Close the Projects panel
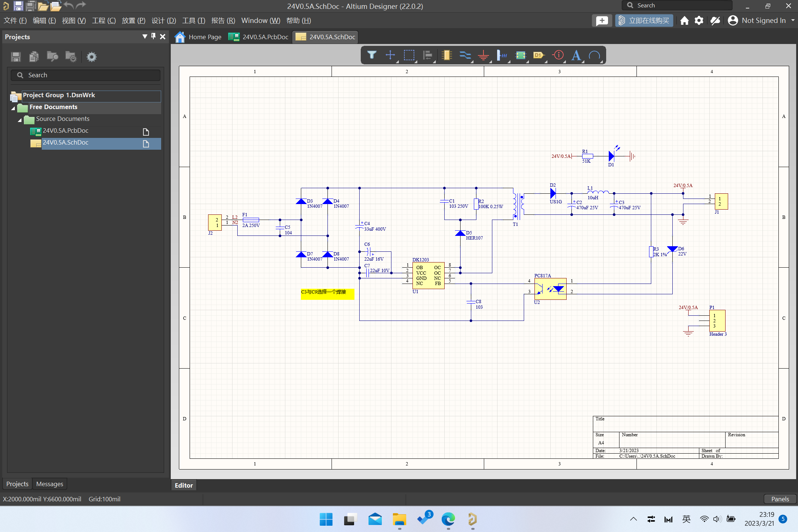The height and width of the screenshot is (532, 798). 163,37
